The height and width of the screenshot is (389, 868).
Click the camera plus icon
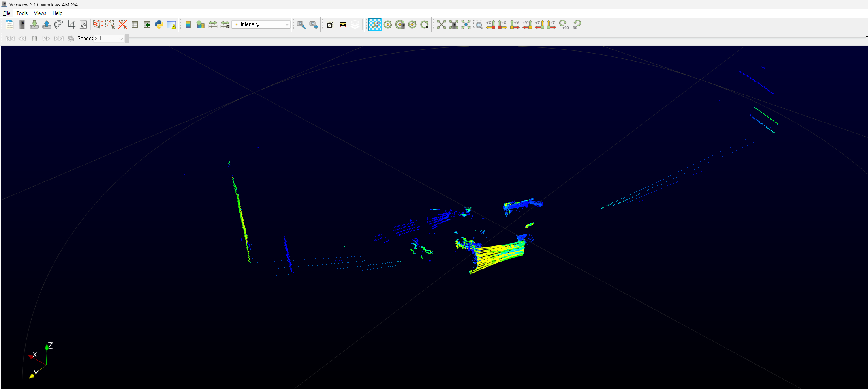coord(314,24)
